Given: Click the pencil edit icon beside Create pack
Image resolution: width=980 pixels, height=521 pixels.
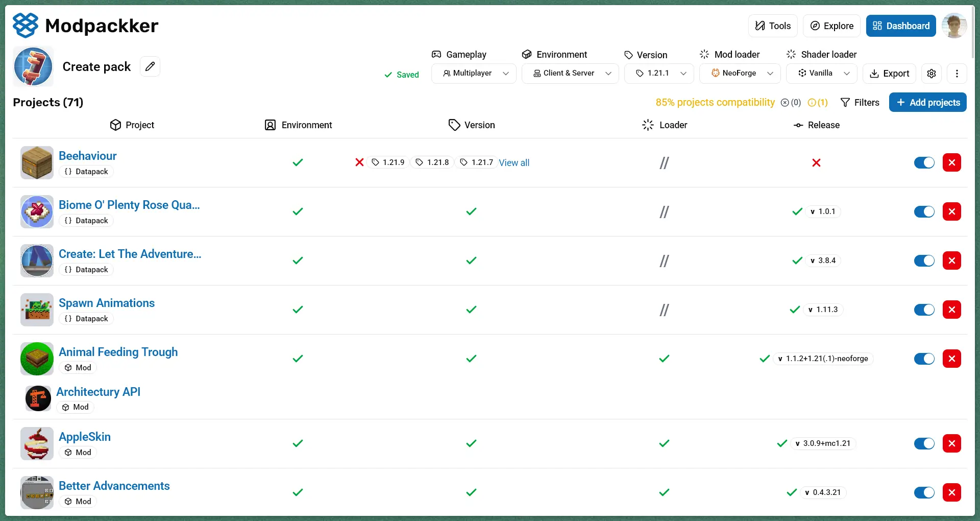Looking at the screenshot, I should 150,66.
